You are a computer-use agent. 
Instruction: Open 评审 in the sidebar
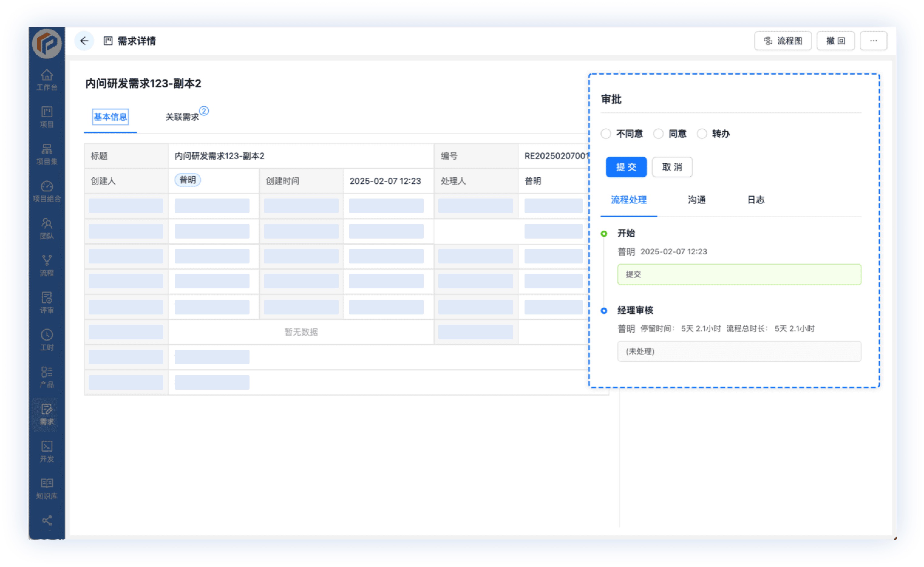47,303
